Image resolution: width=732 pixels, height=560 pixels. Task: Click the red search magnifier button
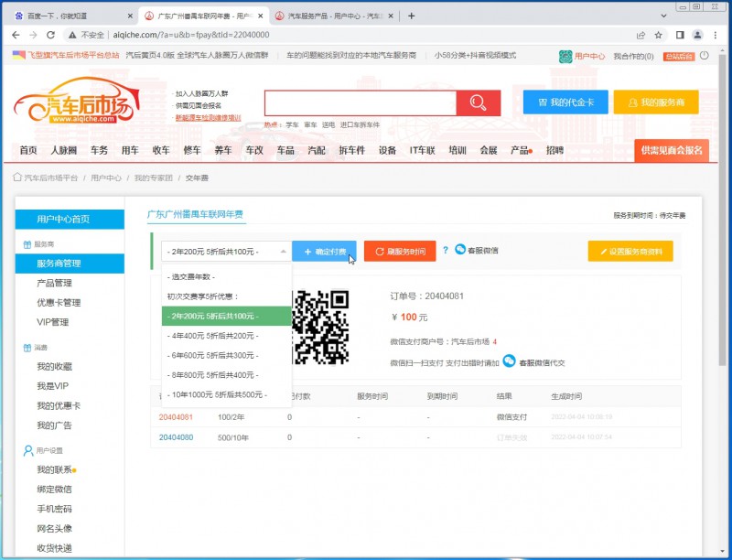[x=478, y=102]
